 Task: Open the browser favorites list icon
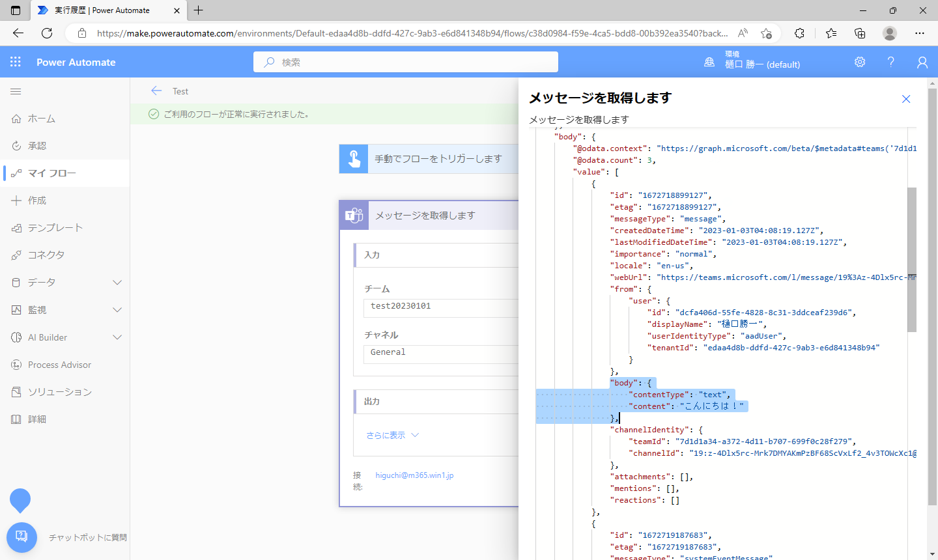[831, 33]
